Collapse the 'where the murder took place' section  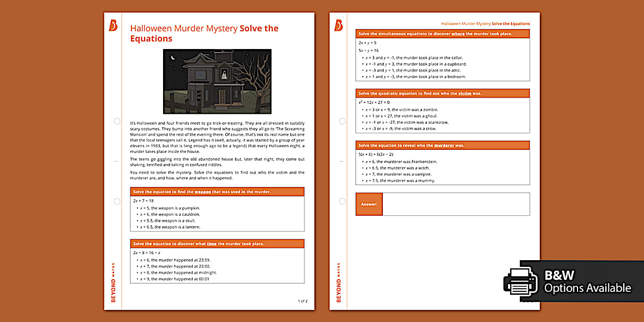[x=443, y=33]
